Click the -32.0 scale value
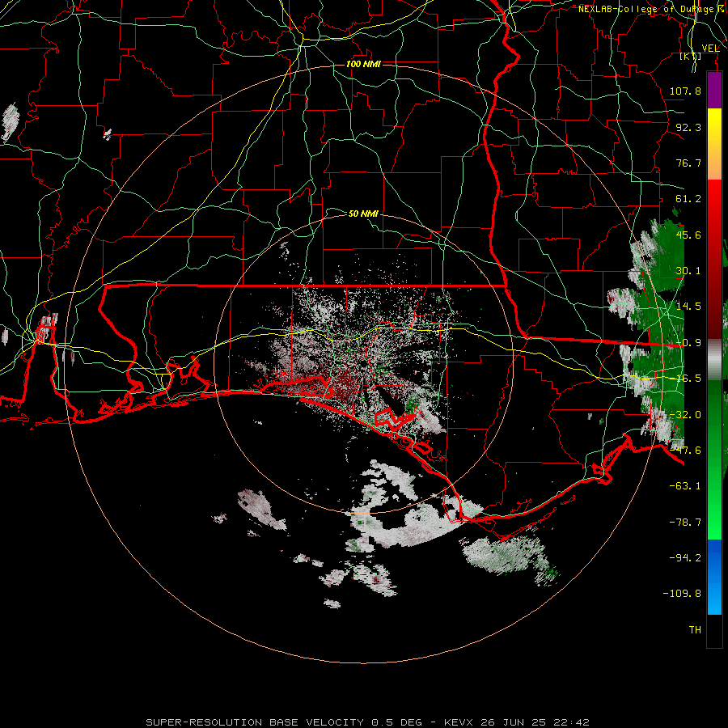The width and height of the screenshot is (728, 728). (685, 415)
